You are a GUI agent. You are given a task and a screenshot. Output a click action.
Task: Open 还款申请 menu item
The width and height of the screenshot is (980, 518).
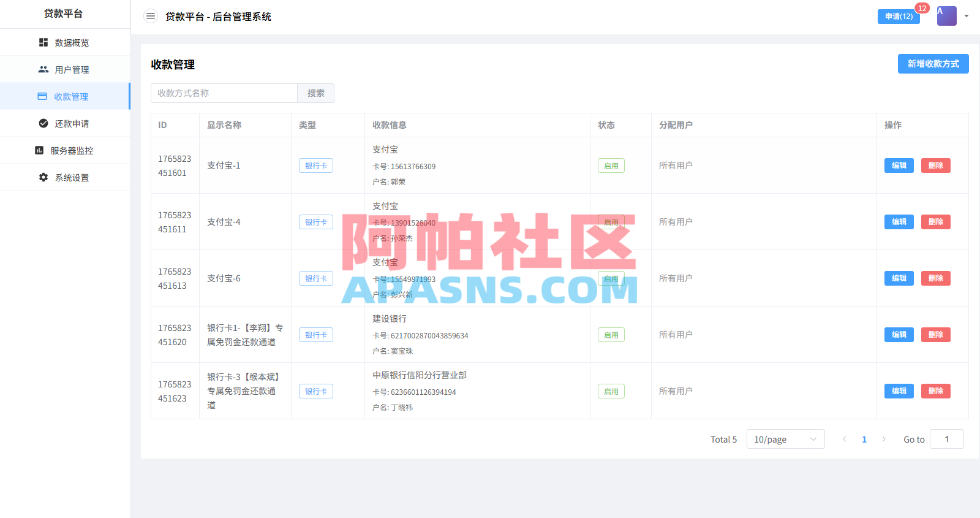pyautogui.click(x=65, y=123)
